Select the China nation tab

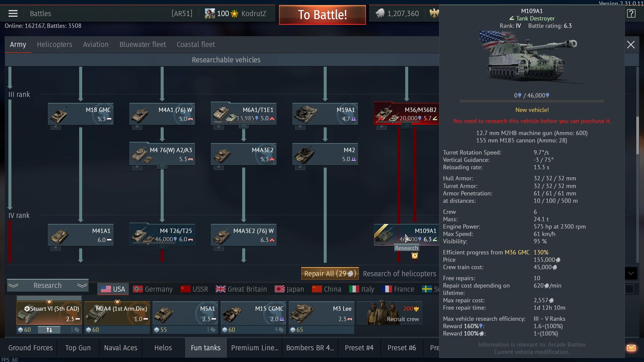pyautogui.click(x=326, y=289)
